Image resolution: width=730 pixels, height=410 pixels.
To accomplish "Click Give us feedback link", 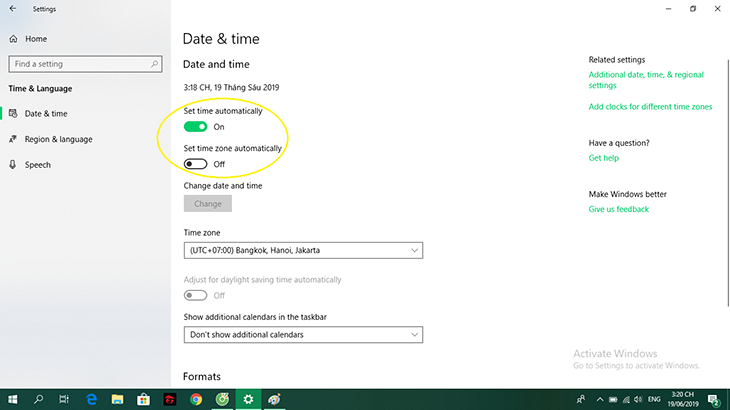I will [618, 209].
